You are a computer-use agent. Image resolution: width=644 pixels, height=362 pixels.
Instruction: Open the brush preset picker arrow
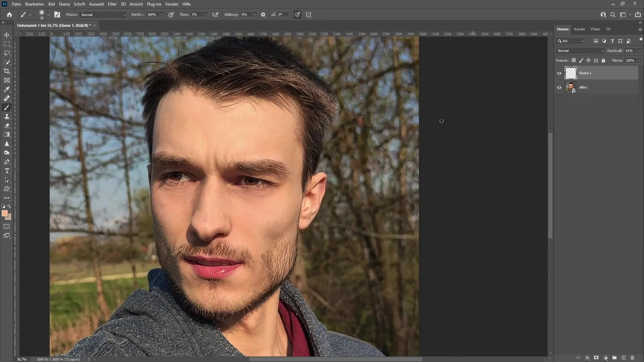coord(49,15)
